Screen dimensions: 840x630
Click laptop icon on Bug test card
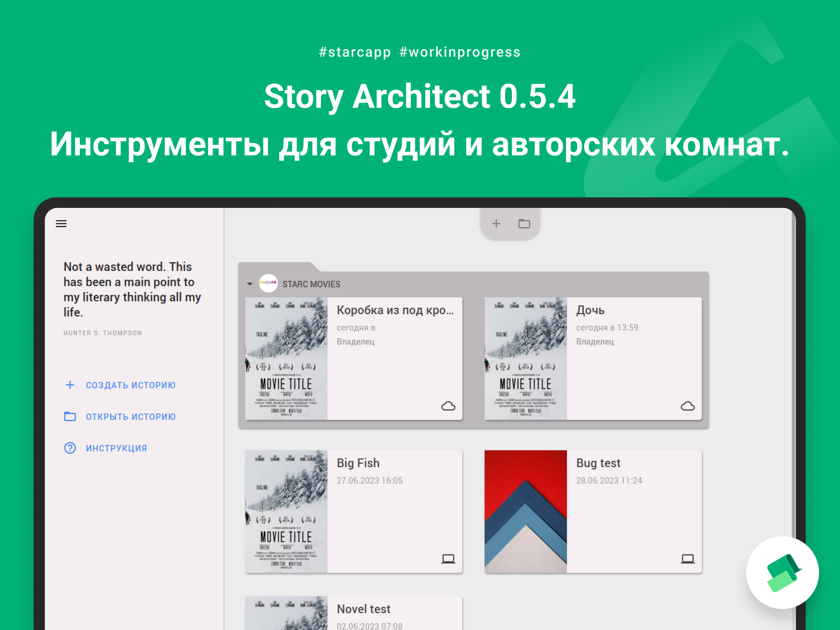(687, 559)
